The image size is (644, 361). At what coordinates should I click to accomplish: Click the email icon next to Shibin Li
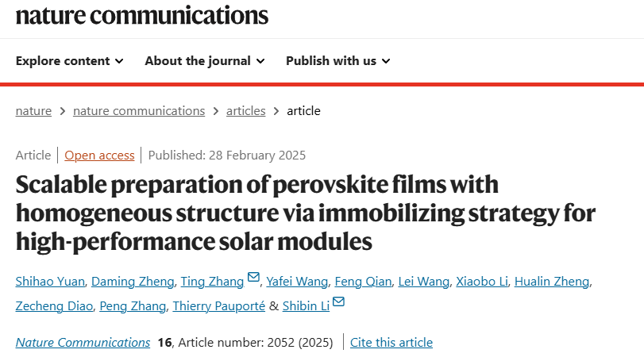338,301
